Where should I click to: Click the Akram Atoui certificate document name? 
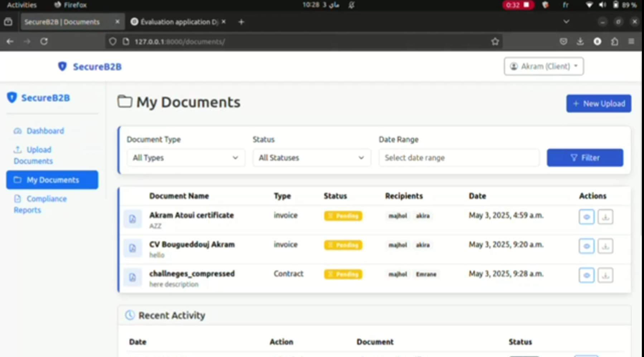coord(192,215)
